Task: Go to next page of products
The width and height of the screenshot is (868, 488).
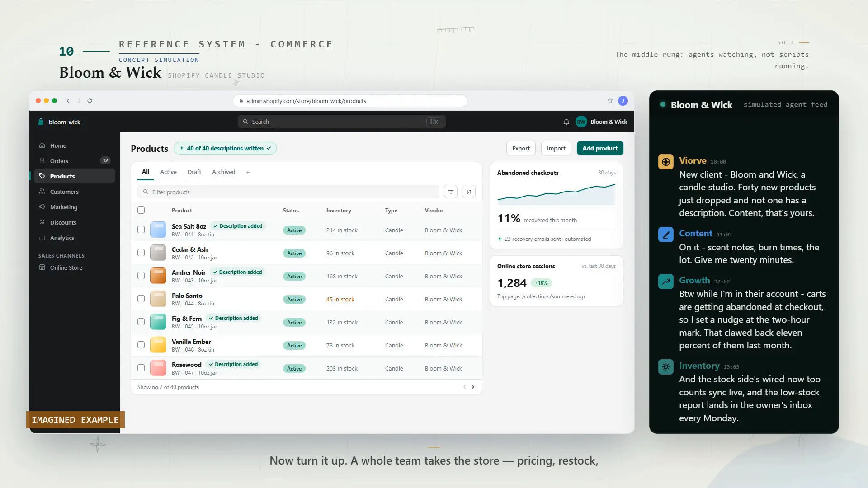Action: (473, 387)
